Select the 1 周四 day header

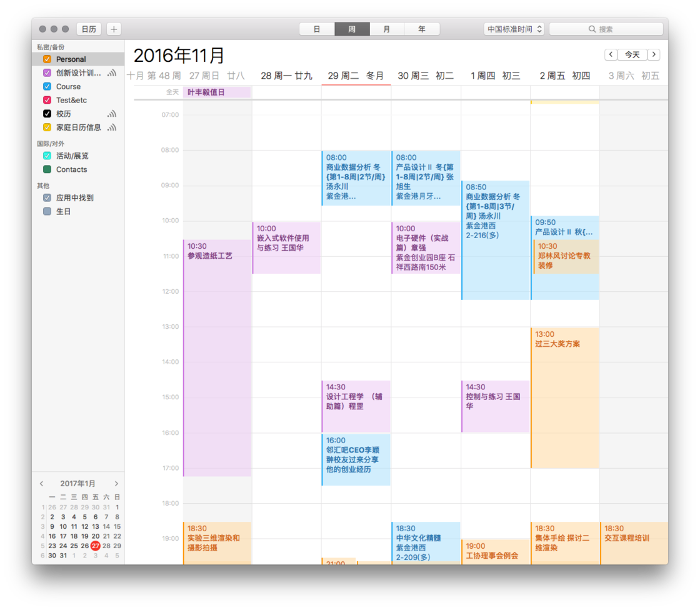pos(495,76)
